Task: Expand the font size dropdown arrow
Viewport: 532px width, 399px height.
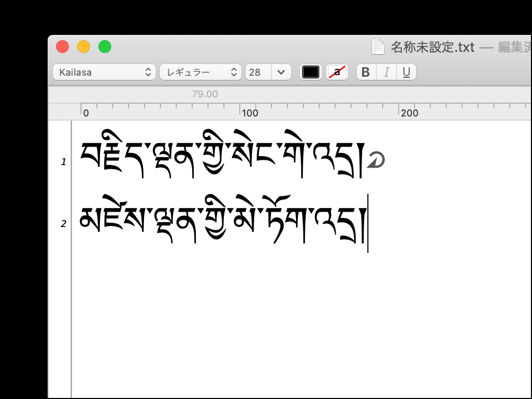Action: (x=281, y=72)
